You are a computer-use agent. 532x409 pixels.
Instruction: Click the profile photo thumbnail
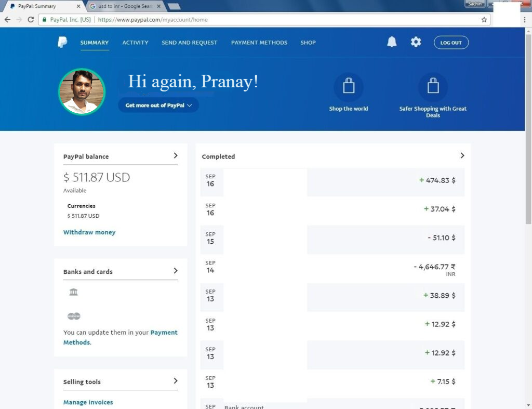(82, 92)
